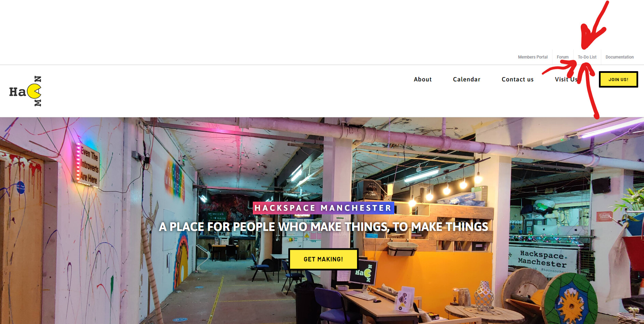This screenshot has height=324, width=644.
Task: Open the To-Do List link
Action: (587, 57)
